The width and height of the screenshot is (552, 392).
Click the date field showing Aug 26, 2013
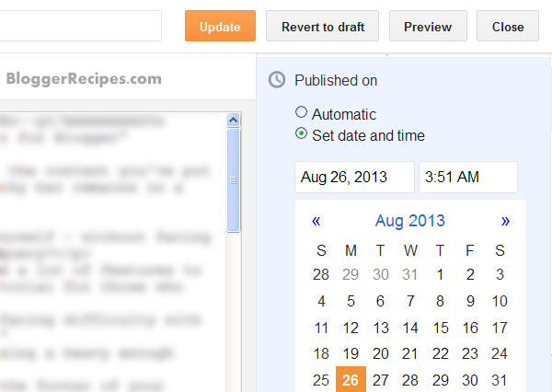354,178
